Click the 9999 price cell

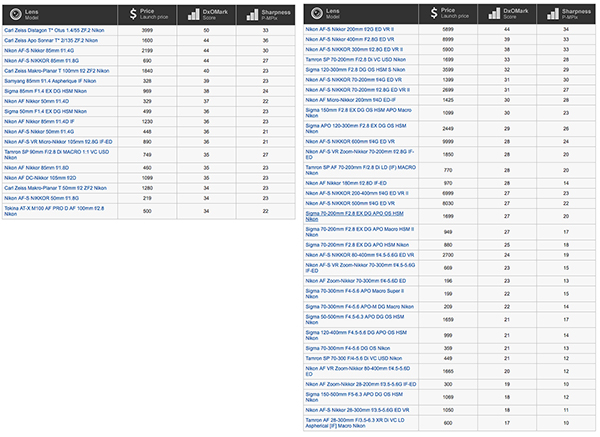pyautogui.click(x=448, y=141)
